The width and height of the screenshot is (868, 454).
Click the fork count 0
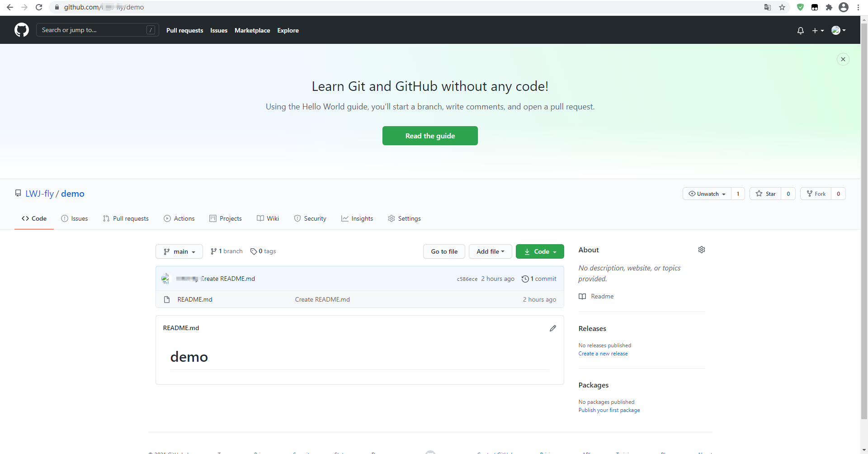coord(839,194)
